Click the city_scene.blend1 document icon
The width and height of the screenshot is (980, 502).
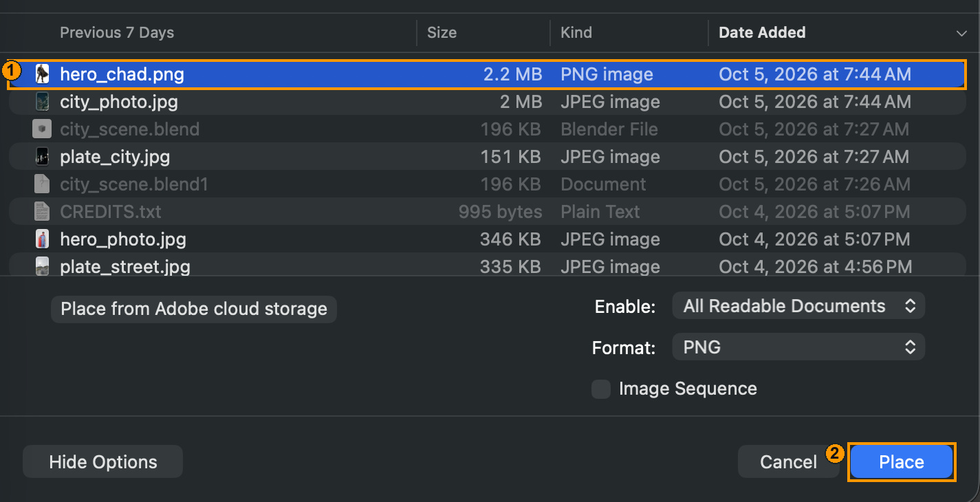click(x=43, y=184)
